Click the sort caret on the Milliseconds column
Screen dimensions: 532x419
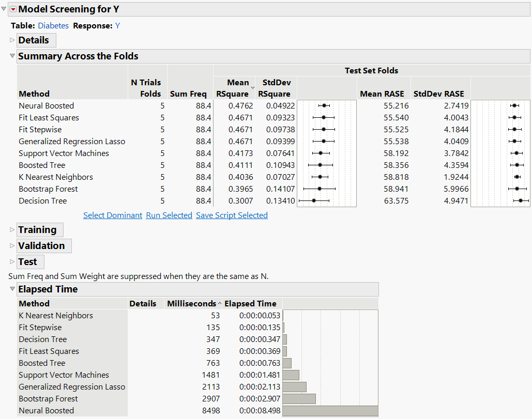(x=220, y=303)
